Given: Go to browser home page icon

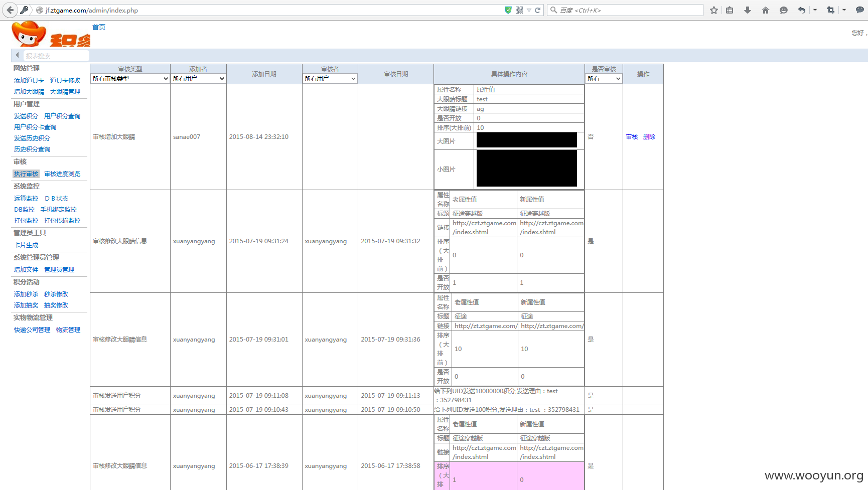Looking at the screenshot, I should (x=766, y=10).
